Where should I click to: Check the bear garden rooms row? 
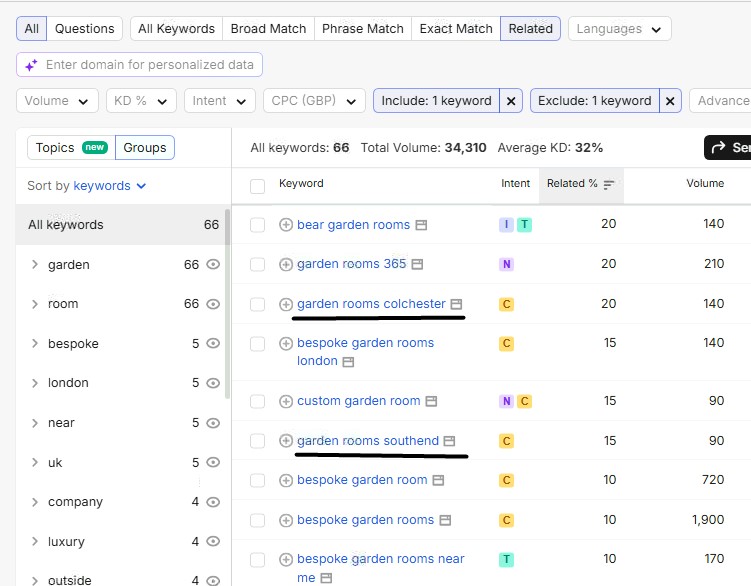tap(258, 225)
